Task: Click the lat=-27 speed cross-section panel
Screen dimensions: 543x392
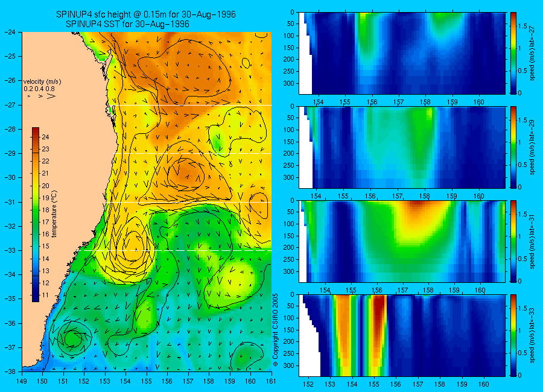Action: click(402, 53)
